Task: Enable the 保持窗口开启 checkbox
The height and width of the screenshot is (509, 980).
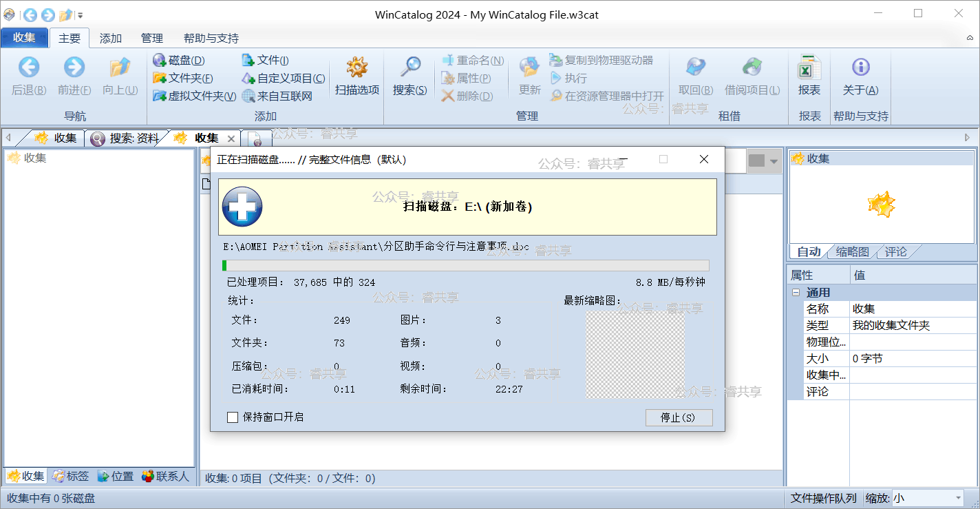Action: (233, 417)
